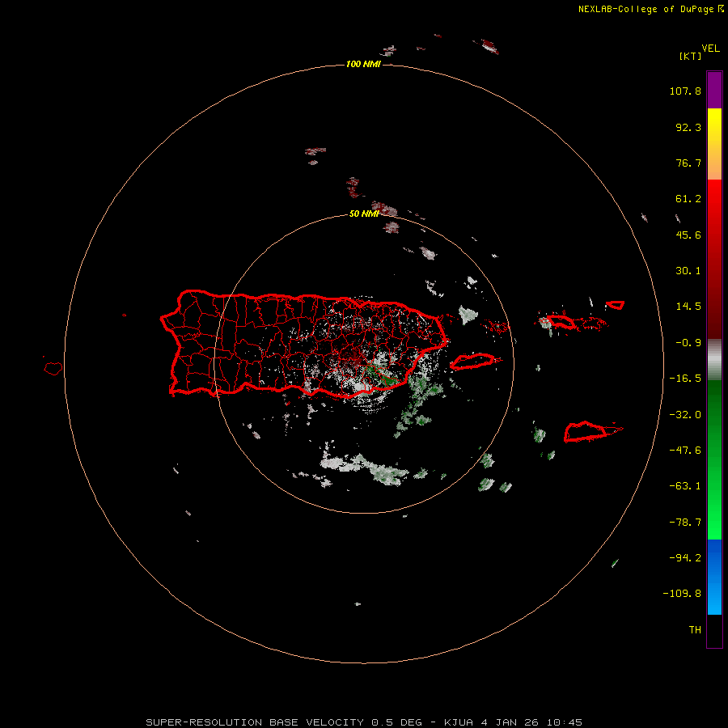Click the 107.8 knot legend value

click(685, 91)
